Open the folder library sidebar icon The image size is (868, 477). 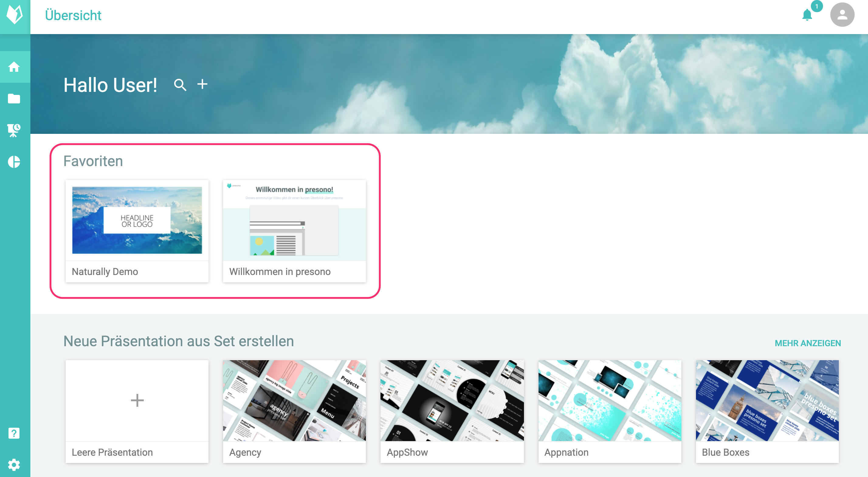coord(14,99)
